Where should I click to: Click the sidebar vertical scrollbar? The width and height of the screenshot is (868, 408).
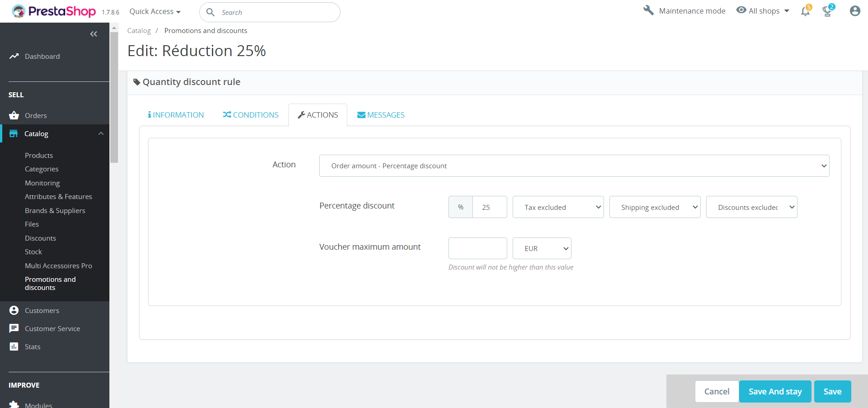coord(114,97)
